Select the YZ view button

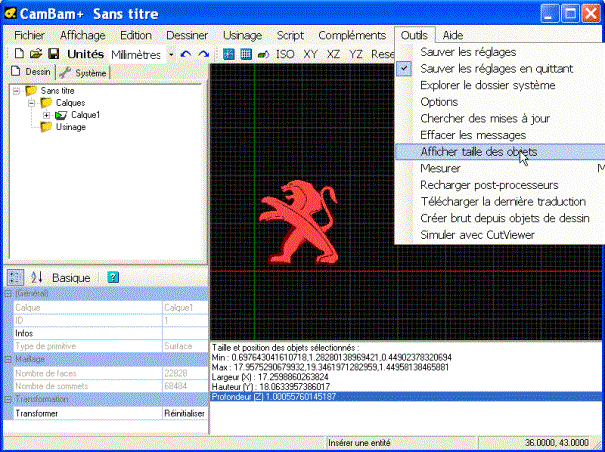coord(355,54)
